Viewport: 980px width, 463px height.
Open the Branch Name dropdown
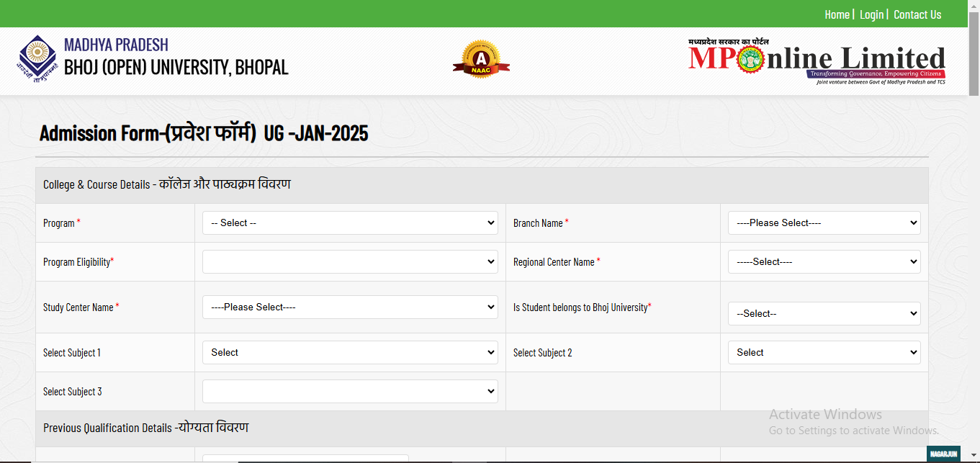point(824,222)
